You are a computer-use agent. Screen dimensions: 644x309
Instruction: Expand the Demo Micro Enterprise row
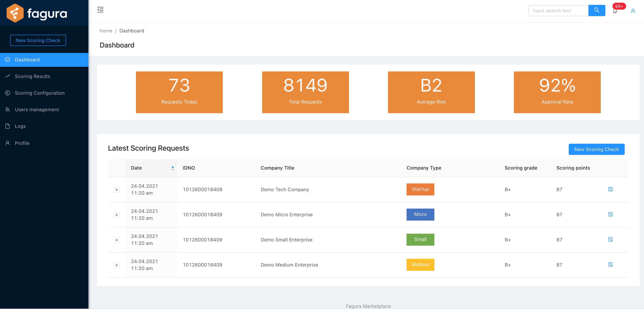point(116,215)
